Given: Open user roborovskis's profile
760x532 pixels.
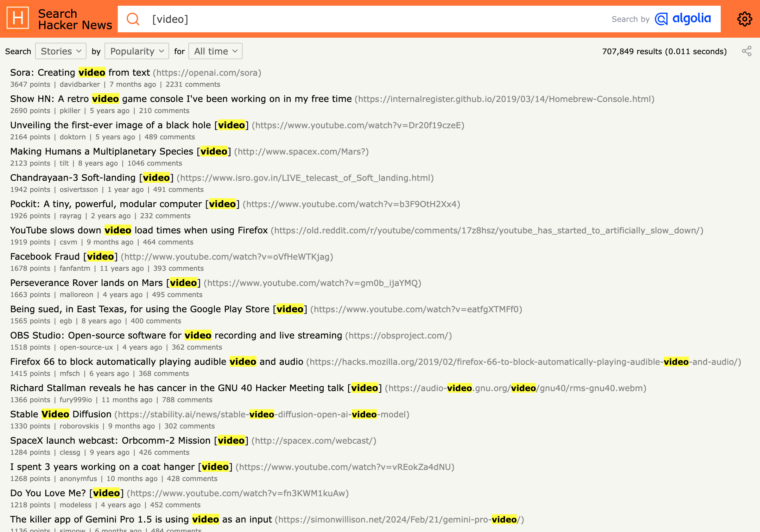Looking at the screenshot, I should [79, 426].
